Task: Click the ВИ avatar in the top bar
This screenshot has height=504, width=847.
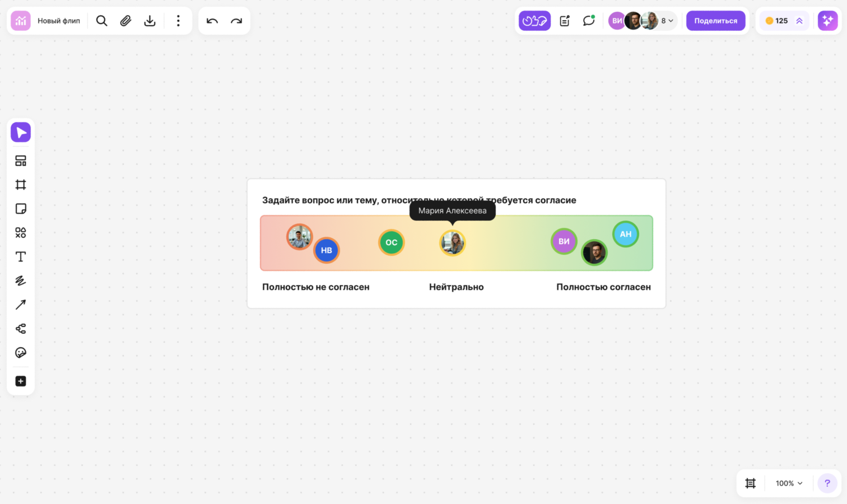Action: click(617, 21)
